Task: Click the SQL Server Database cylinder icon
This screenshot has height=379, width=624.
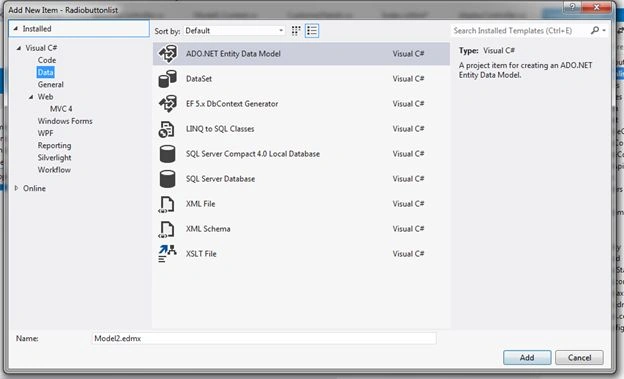Action: tap(167, 179)
